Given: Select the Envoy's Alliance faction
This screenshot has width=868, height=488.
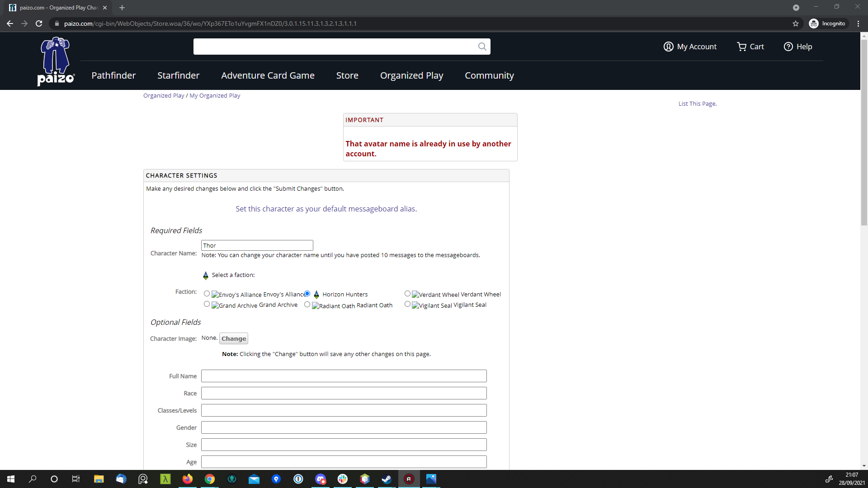Looking at the screenshot, I should [207, 294].
